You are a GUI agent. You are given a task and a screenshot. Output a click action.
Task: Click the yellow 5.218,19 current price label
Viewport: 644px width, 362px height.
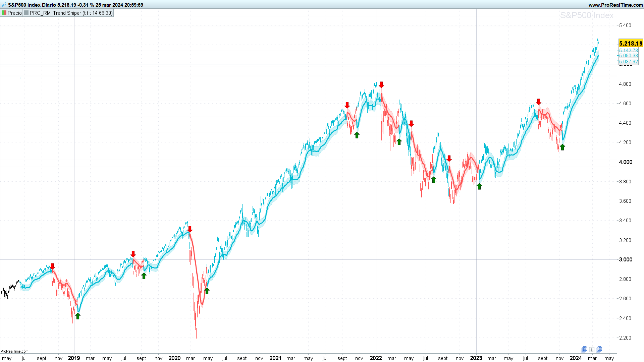point(631,44)
